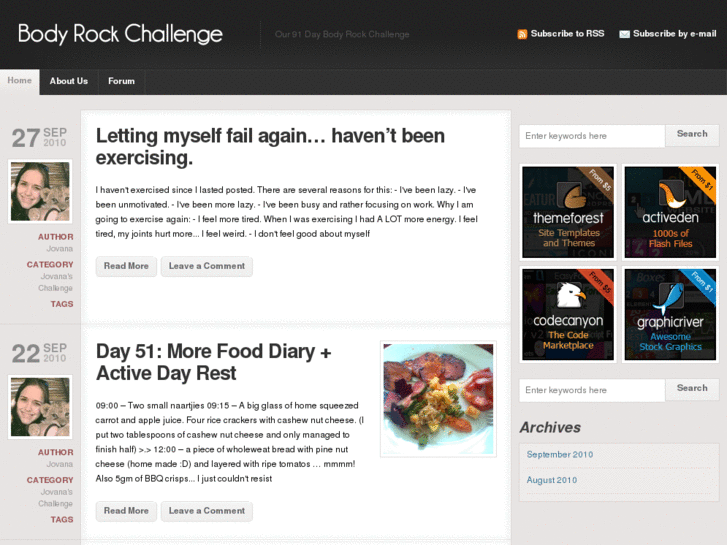Go to the Home tab
The width and height of the screenshot is (727, 545).
coord(19,81)
